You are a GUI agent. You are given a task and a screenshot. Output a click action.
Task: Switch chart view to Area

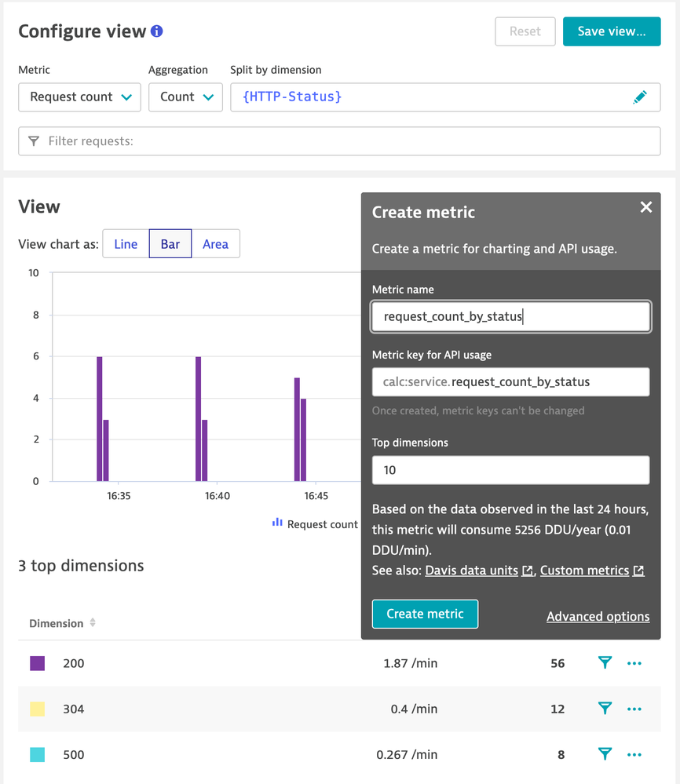click(x=215, y=244)
